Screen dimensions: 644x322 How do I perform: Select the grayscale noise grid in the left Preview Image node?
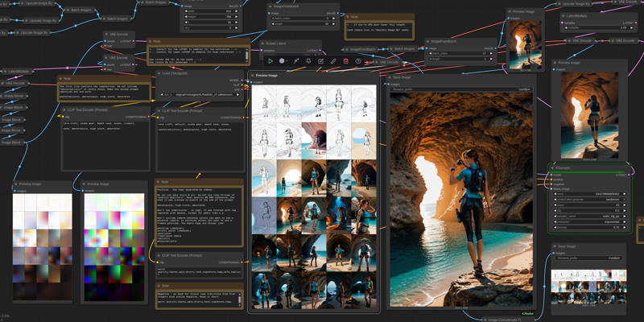(x=43, y=246)
